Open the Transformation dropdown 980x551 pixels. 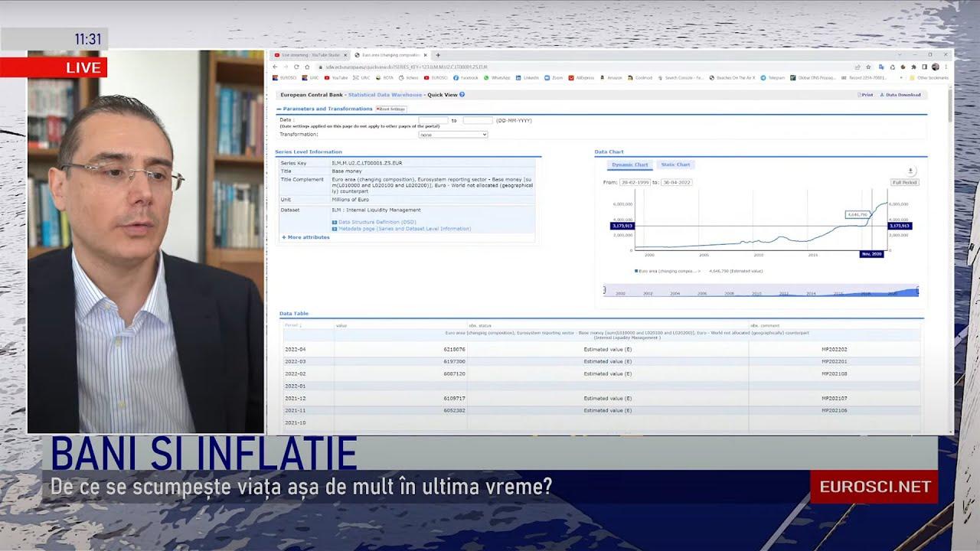point(452,135)
